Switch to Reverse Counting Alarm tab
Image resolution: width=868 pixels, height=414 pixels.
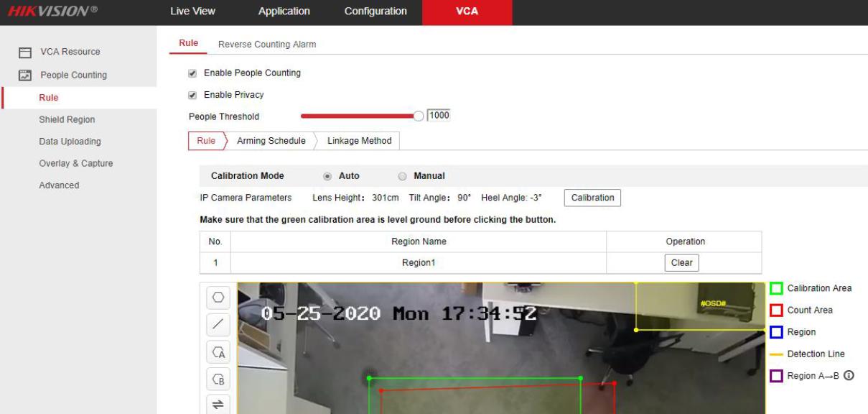266,45
